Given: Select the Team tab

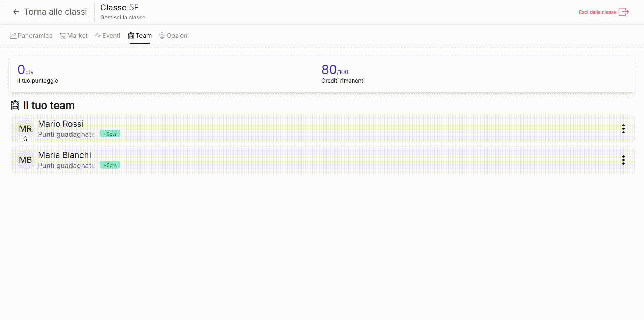Looking at the screenshot, I should 143,36.
